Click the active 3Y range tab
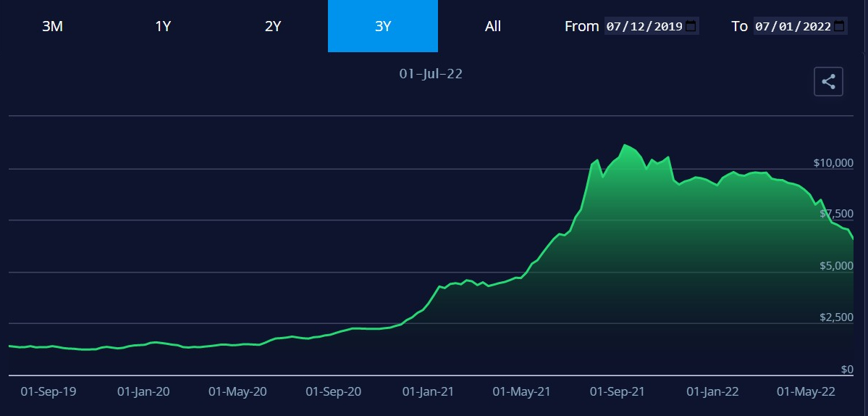Viewport: 868px width, 416px height. pyautogui.click(x=382, y=26)
